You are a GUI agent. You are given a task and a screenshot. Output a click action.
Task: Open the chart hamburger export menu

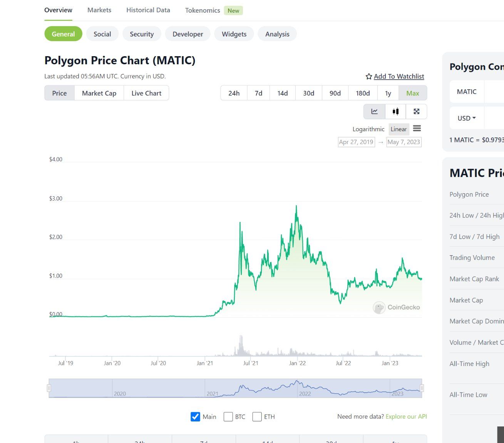(x=417, y=129)
